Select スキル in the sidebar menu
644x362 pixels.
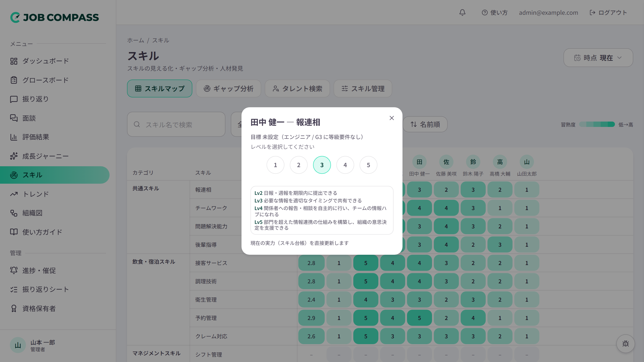point(55,175)
